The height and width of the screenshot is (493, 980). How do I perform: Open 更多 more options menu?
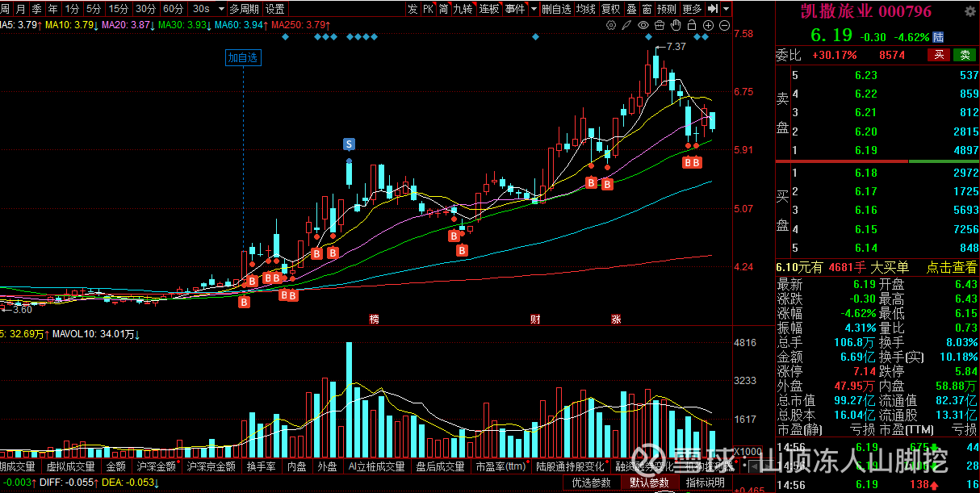point(692,9)
